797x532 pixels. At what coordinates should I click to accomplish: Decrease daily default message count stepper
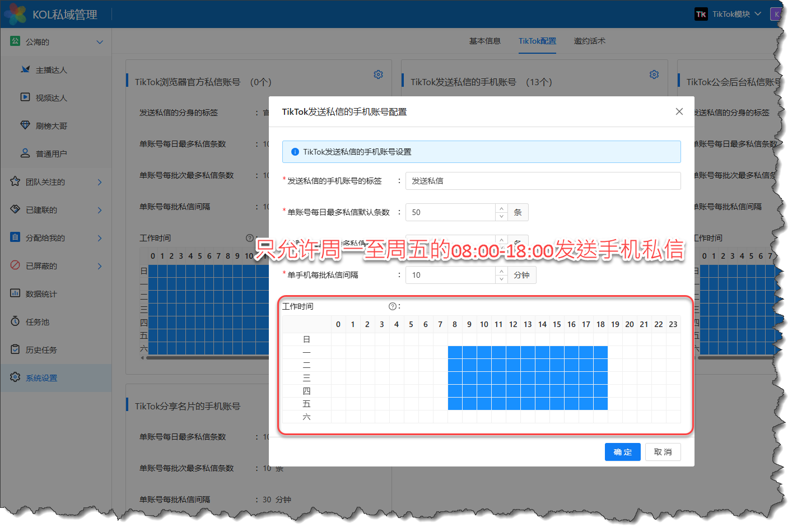pyautogui.click(x=501, y=216)
